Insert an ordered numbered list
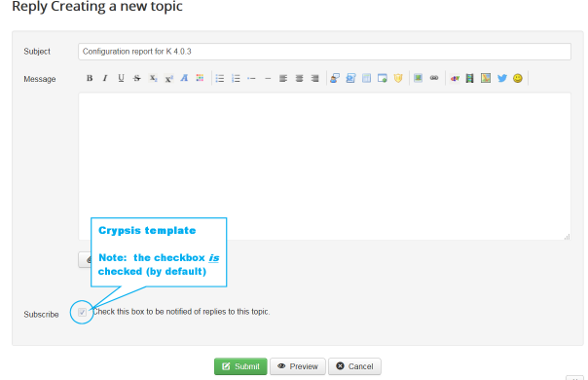This screenshot has width=588, height=380. click(x=236, y=78)
